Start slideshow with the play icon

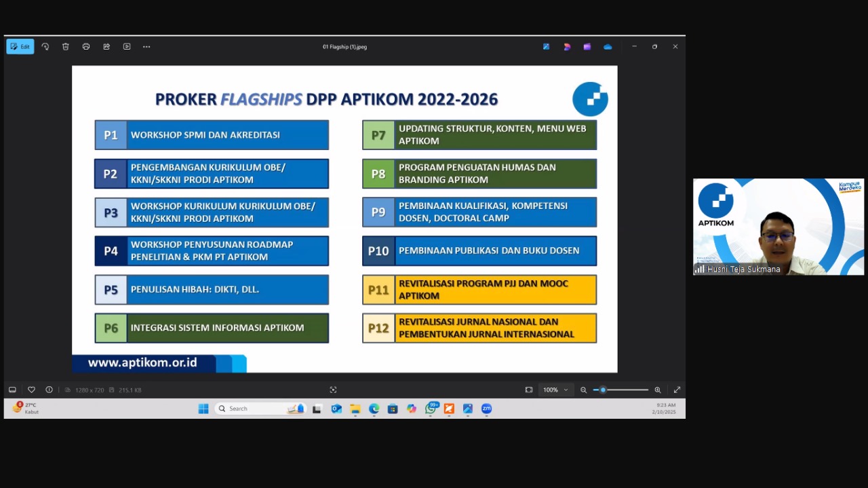[127, 47]
